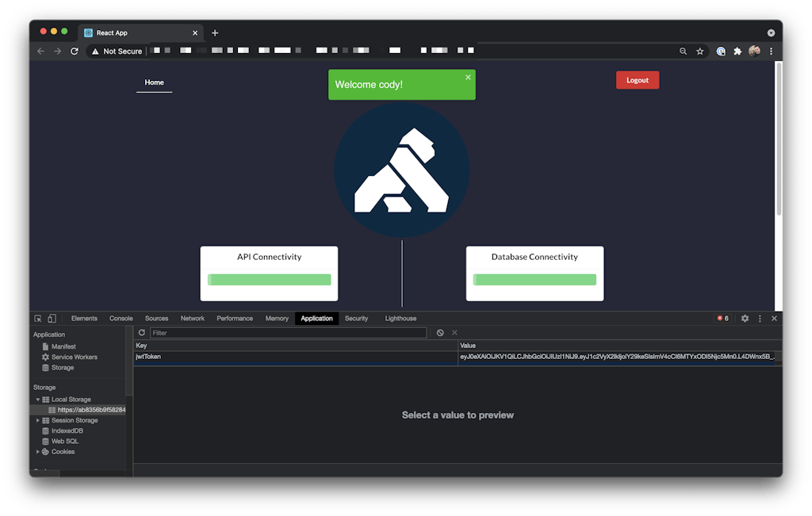
Task: Collapse the Local Storage tree node
Action: (37, 399)
